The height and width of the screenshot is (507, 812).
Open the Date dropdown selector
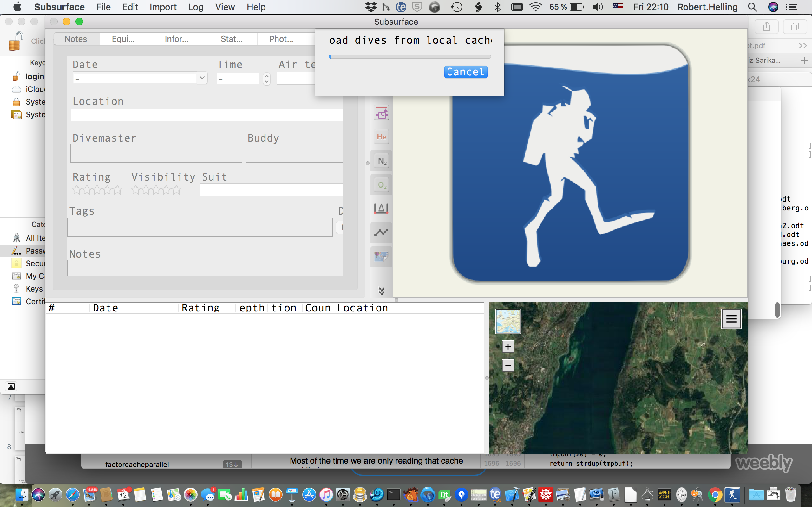pyautogui.click(x=202, y=77)
